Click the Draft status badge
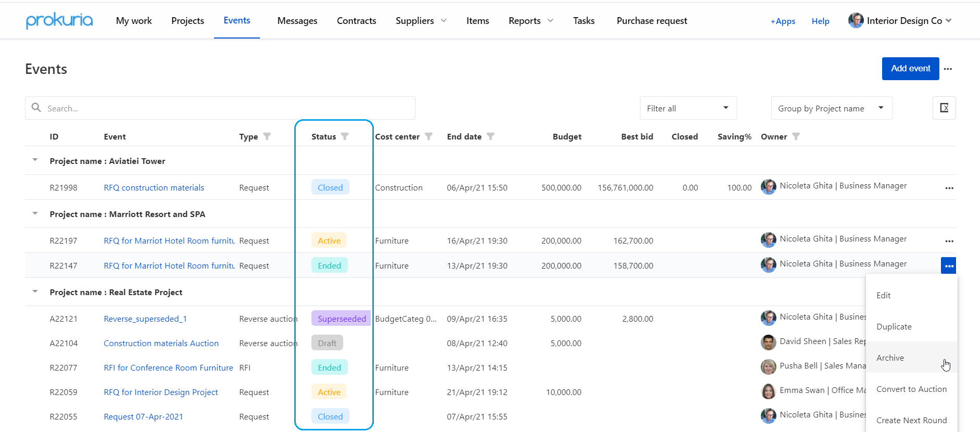The height and width of the screenshot is (432, 980). 327,343
